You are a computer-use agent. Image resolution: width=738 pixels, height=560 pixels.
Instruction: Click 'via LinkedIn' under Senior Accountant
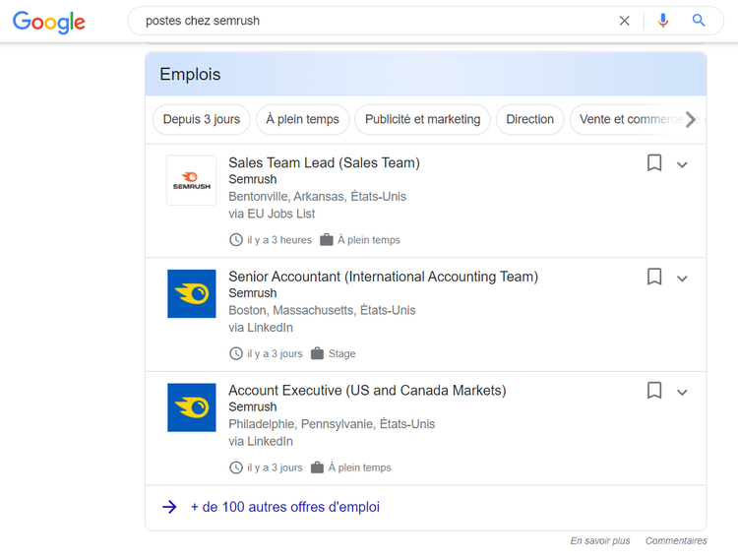coord(261,328)
